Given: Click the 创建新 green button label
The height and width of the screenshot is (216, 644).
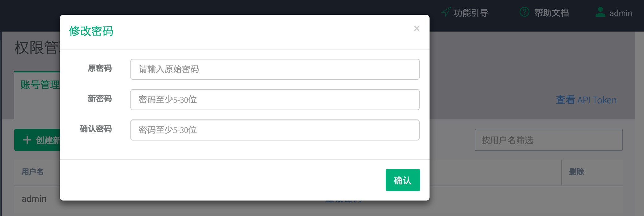Looking at the screenshot, I should 48,140.
